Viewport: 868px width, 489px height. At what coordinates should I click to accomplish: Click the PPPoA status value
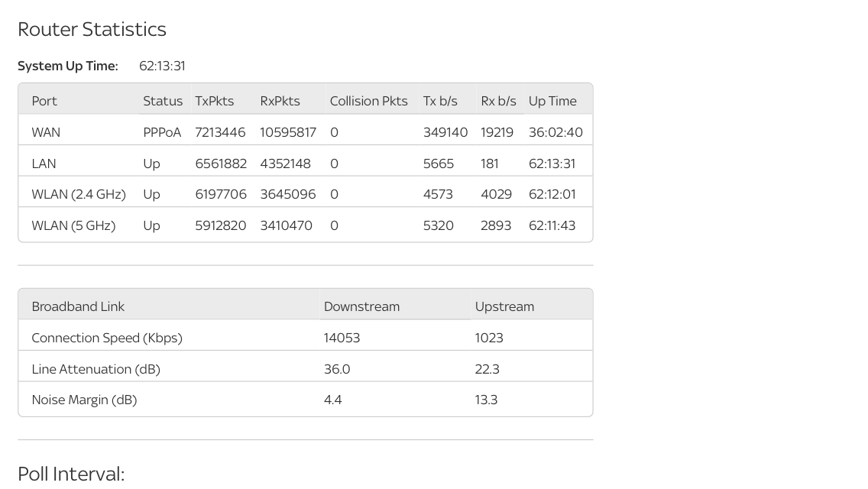click(162, 131)
